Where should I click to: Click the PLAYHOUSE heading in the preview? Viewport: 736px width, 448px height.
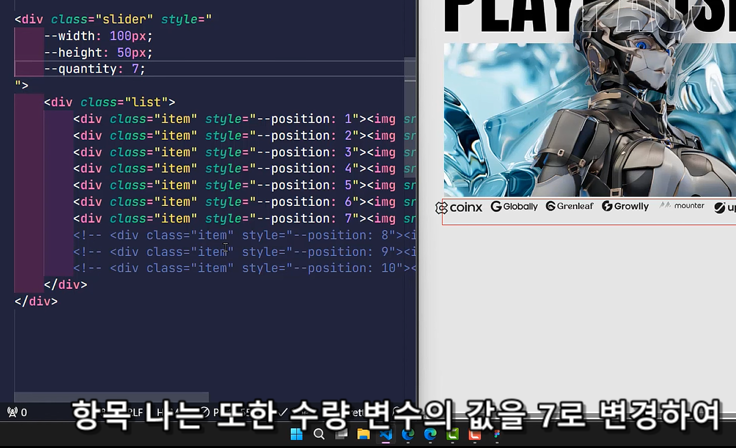coord(590,16)
